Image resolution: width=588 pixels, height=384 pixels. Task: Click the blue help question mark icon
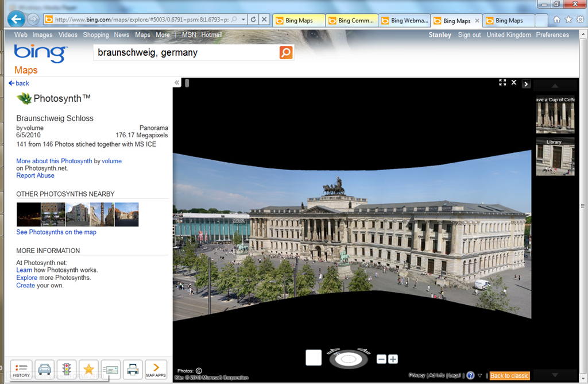point(470,375)
